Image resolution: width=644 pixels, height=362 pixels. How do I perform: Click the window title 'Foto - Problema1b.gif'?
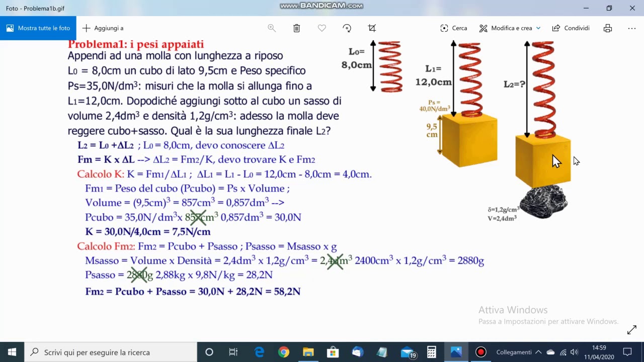(x=35, y=8)
